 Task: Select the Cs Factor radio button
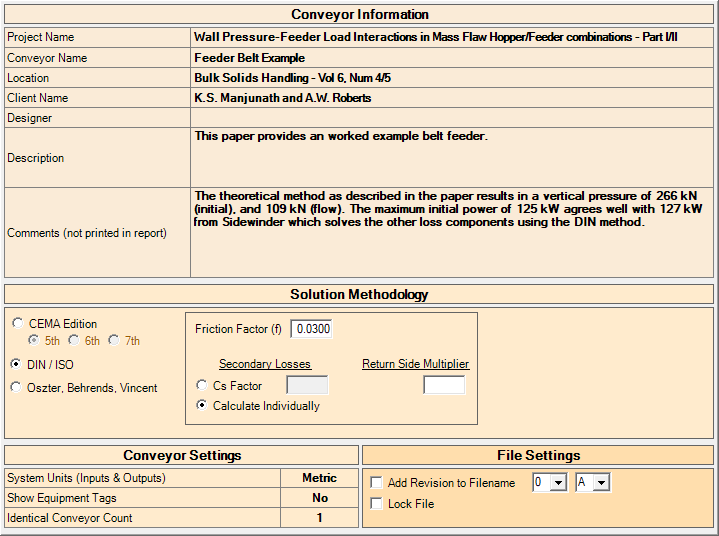(203, 385)
